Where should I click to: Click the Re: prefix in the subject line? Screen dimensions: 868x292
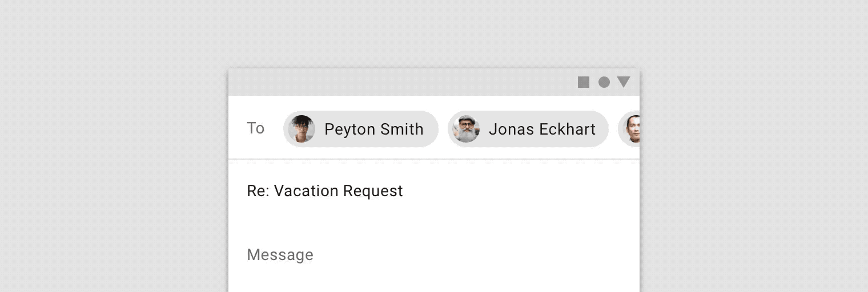coord(258,190)
